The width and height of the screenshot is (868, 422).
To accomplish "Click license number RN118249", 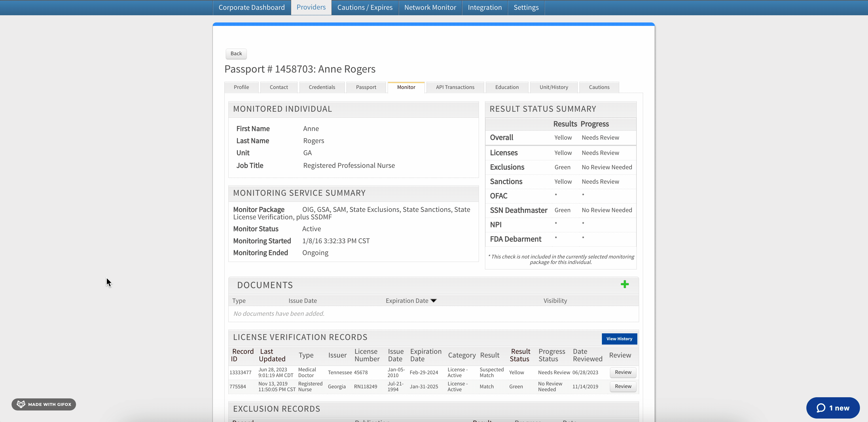I will coord(365,387).
